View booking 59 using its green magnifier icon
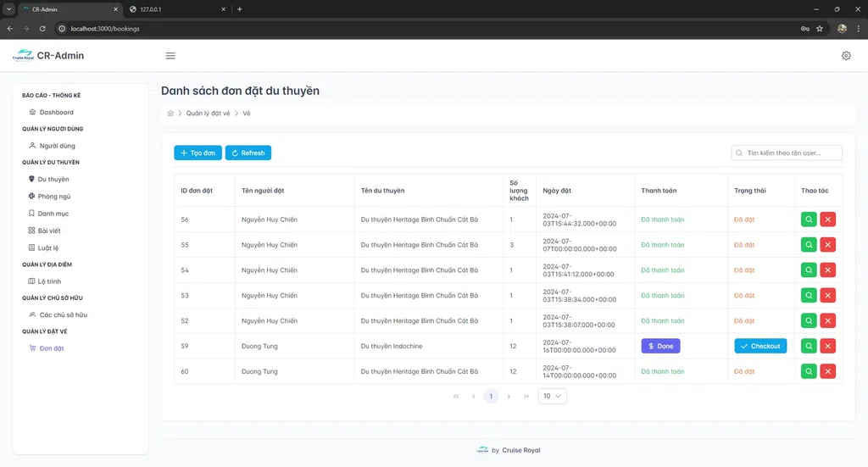The width and height of the screenshot is (868, 467). [809, 347]
